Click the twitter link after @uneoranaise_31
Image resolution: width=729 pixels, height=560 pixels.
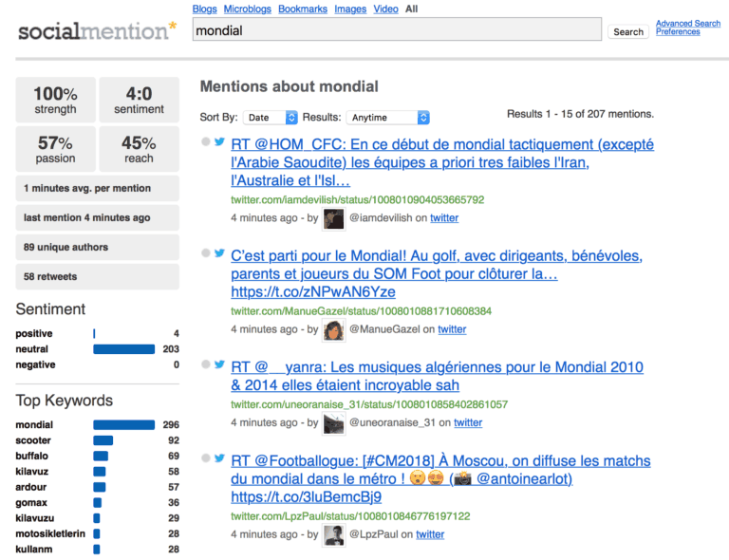(468, 423)
